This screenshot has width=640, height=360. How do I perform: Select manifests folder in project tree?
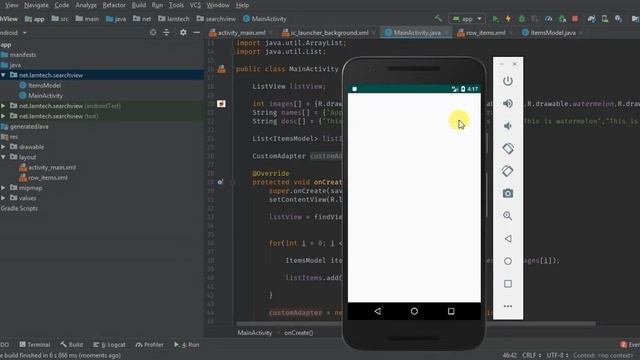pos(23,55)
